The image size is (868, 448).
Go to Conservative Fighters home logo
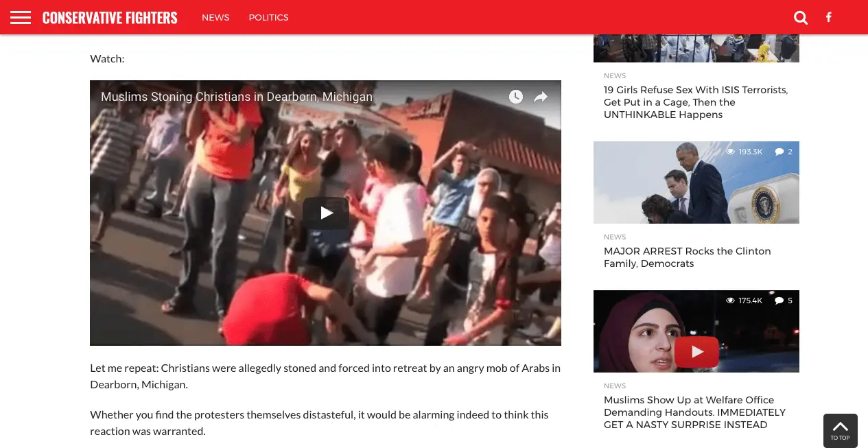click(110, 18)
